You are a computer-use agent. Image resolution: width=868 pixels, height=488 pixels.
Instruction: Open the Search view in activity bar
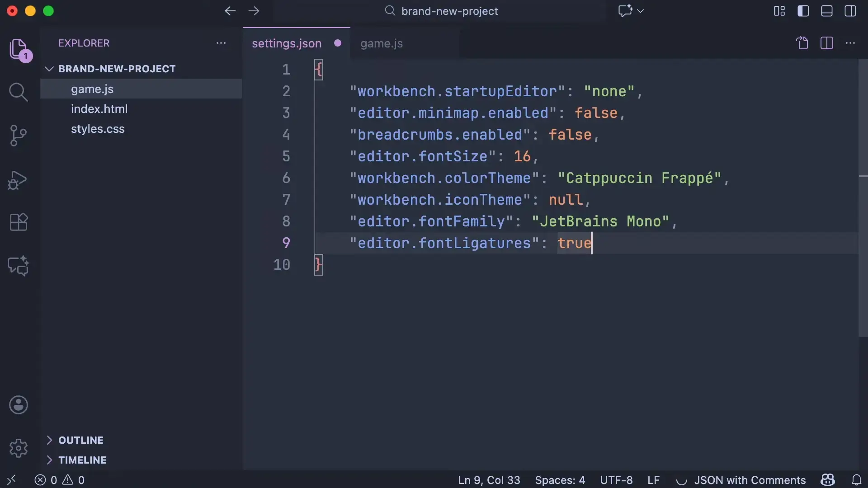[18, 92]
